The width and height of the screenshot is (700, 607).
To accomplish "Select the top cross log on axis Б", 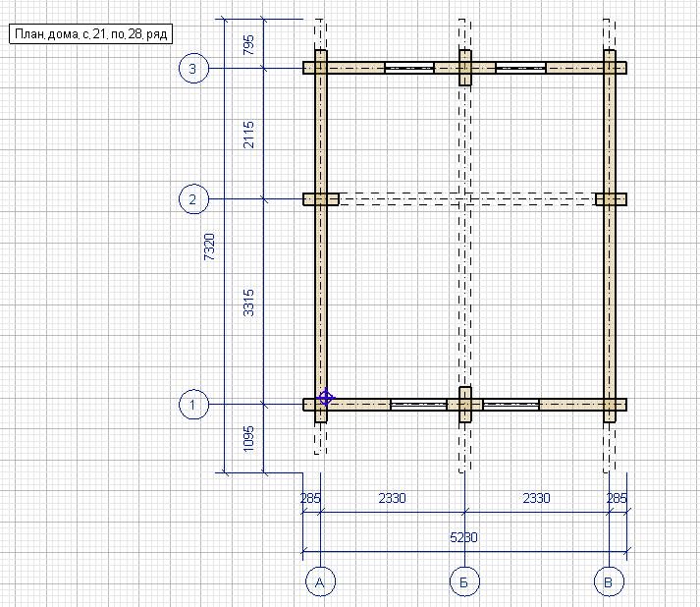I will (465, 68).
